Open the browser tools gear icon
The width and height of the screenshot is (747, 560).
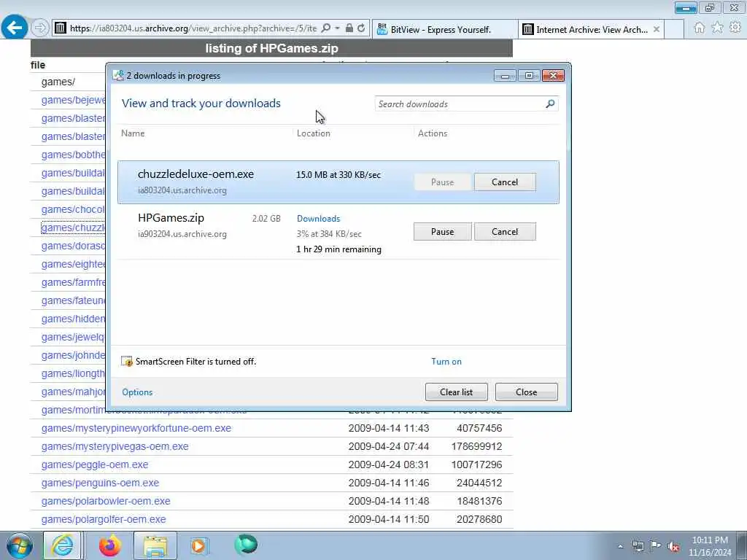tap(735, 28)
